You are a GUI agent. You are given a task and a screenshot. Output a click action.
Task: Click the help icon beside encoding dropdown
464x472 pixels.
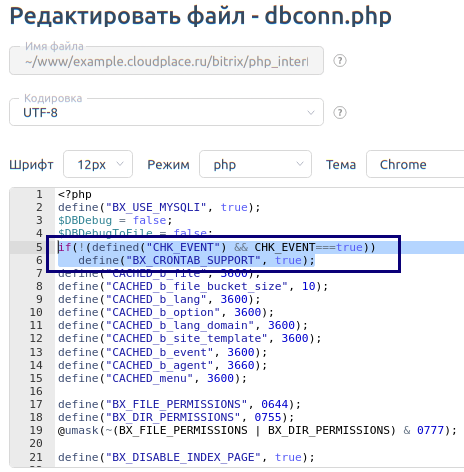pyautogui.click(x=340, y=112)
